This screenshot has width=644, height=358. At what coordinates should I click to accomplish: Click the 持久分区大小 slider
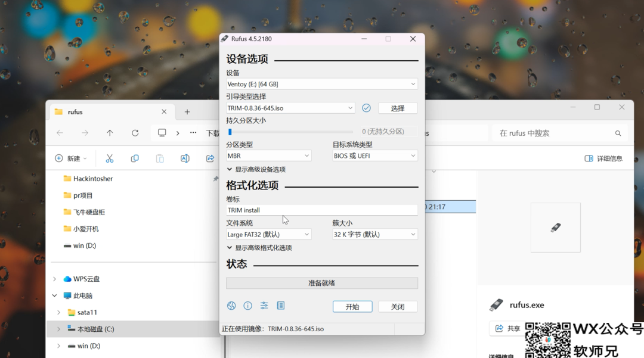click(291, 132)
